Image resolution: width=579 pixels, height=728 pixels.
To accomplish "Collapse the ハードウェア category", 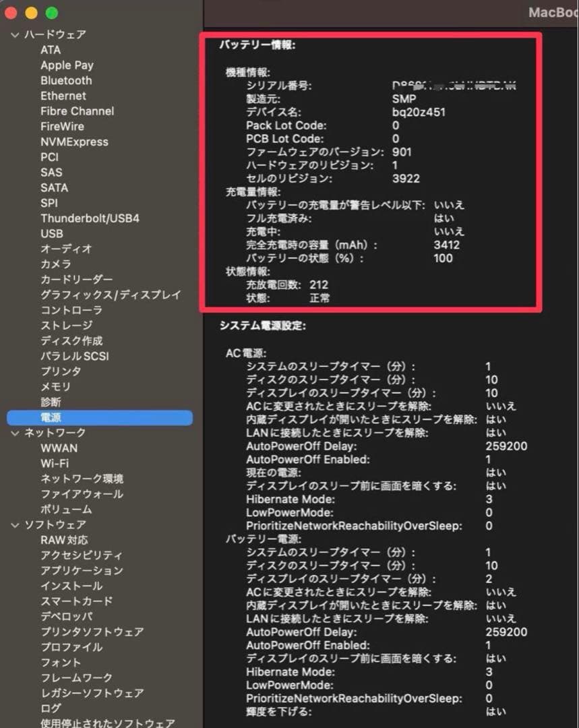I will click(15, 34).
